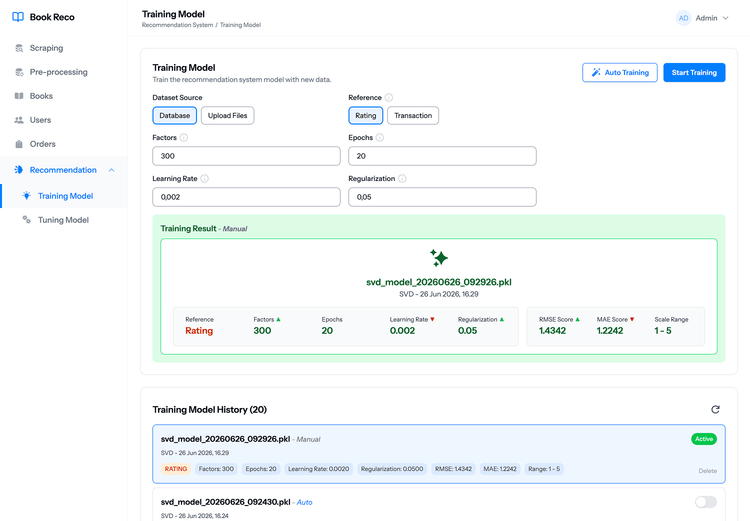Click the Users sidebar icon

click(x=19, y=120)
